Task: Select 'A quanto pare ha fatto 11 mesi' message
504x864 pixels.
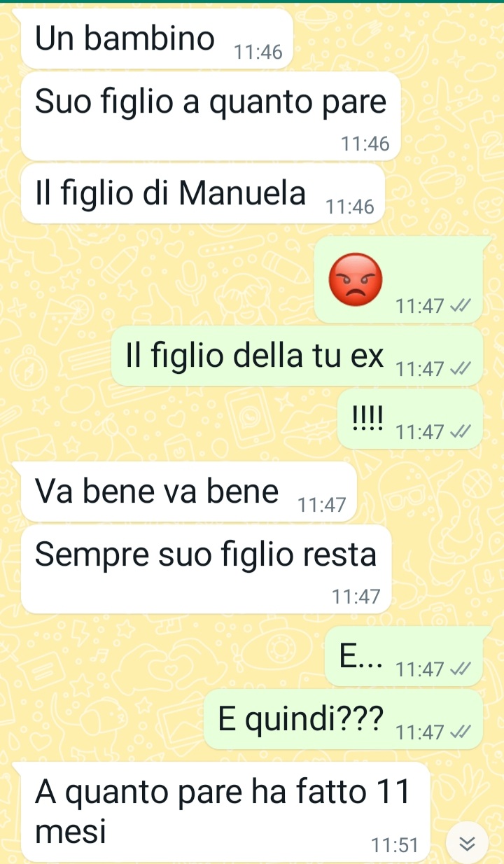Action: (x=225, y=812)
